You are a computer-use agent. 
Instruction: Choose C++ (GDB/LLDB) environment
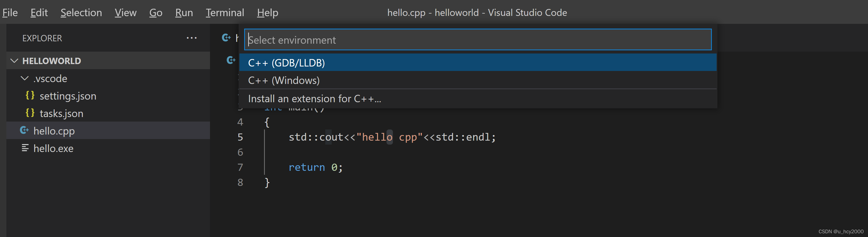pos(478,62)
